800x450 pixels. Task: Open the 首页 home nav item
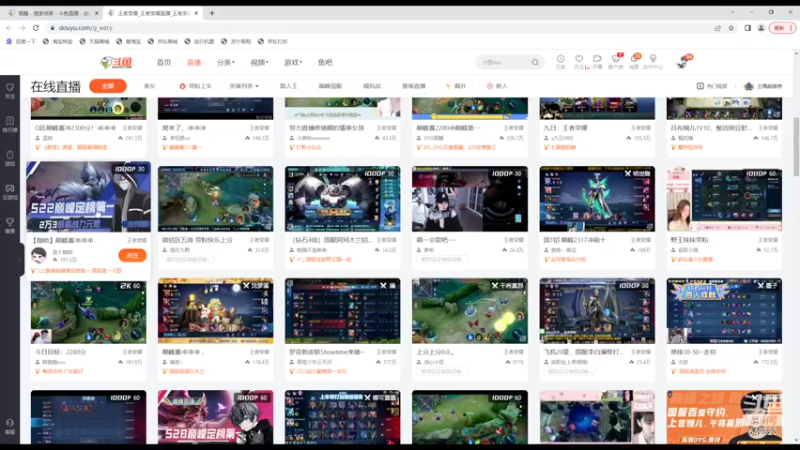click(x=164, y=62)
